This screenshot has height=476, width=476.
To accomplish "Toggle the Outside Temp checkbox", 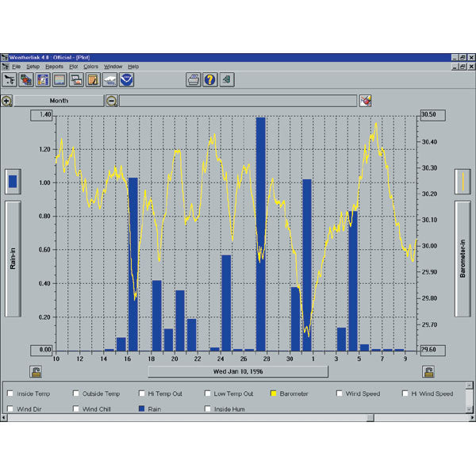I will tap(75, 393).
